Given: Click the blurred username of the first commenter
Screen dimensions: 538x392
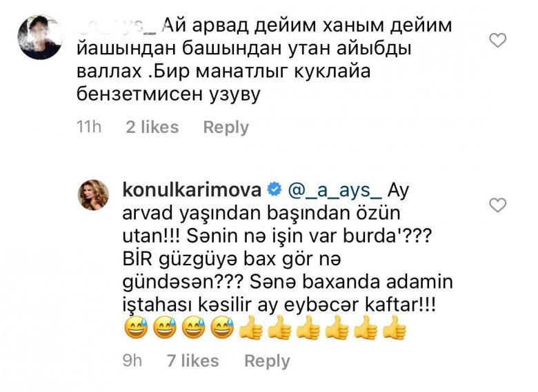Looking at the screenshot, I should pos(117,27).
